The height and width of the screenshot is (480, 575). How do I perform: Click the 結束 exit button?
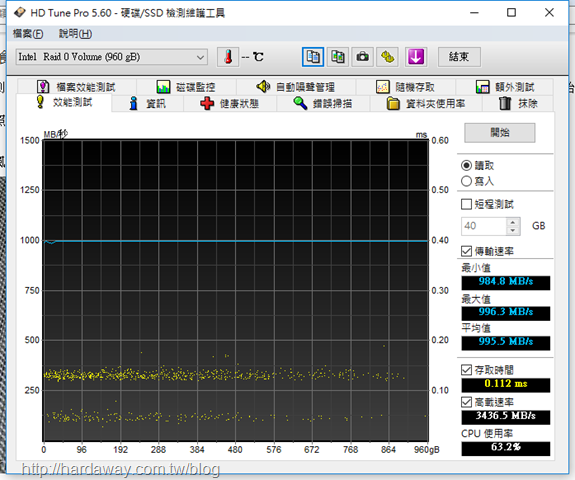click(459, 57)
